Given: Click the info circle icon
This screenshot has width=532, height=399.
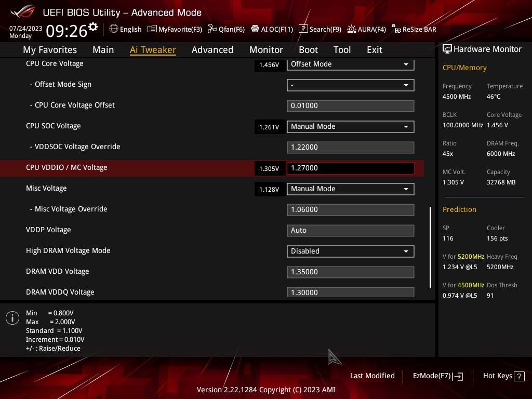Looking at the screenshot, I should tap(12, 318).
